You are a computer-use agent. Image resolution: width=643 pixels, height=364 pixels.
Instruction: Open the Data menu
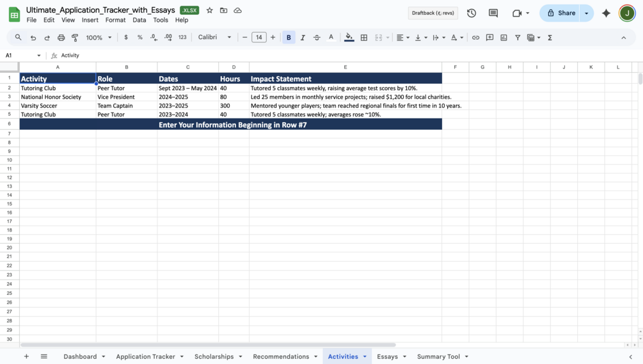coord(139,20)
